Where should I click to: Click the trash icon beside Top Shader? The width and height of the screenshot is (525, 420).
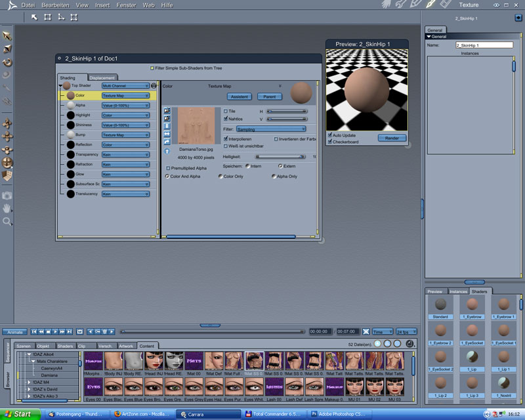154,86
